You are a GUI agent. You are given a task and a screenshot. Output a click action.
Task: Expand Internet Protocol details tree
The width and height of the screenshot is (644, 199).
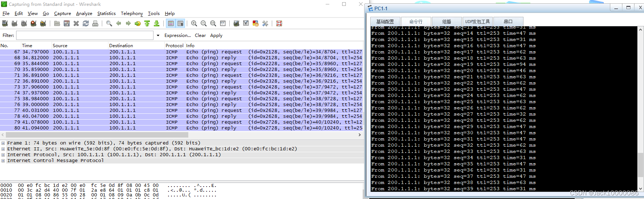[x=3, y=155]
